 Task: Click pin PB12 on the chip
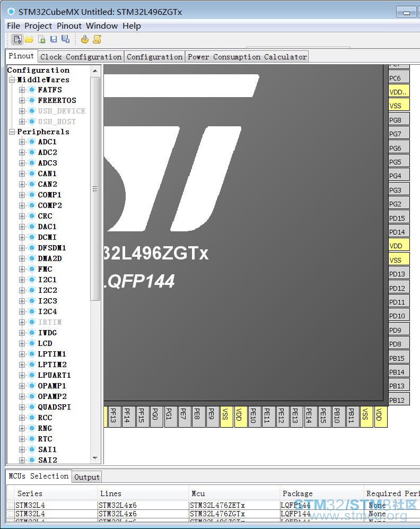[x=399, y=400]
